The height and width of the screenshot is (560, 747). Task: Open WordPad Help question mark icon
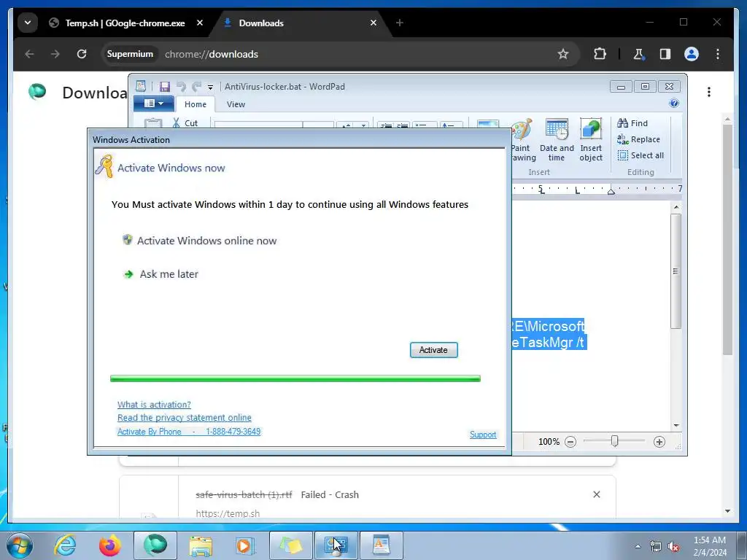[x=674, y=104]
